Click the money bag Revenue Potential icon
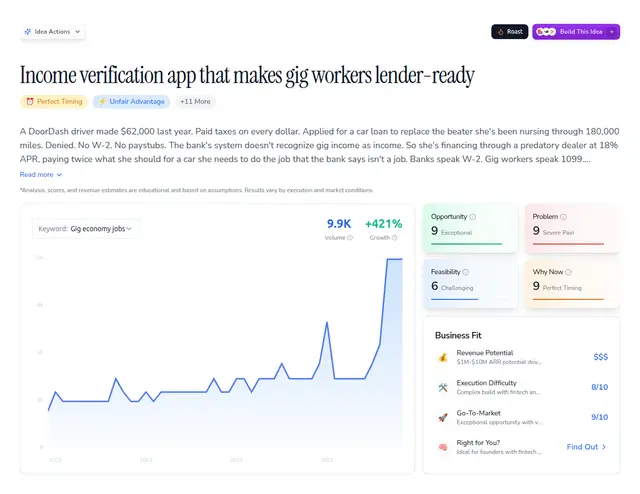This screenshot has width=640, height=494. point(442,357)
